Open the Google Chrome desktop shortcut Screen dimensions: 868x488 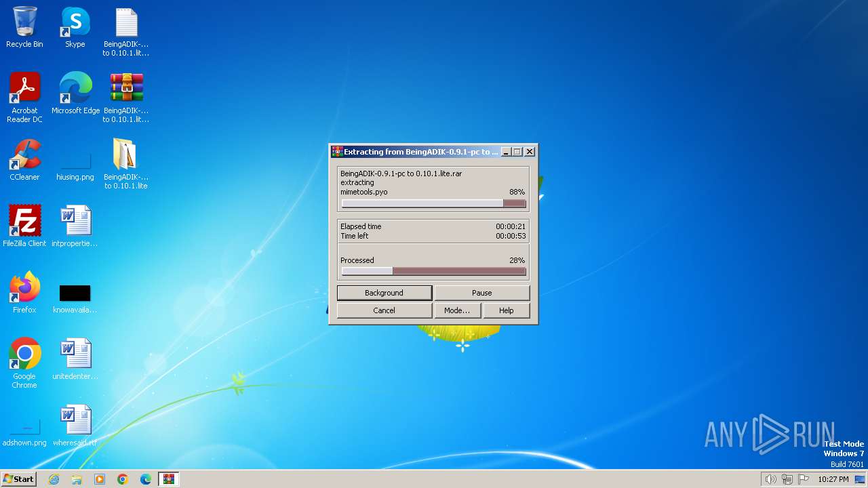[x=24, y=363]
